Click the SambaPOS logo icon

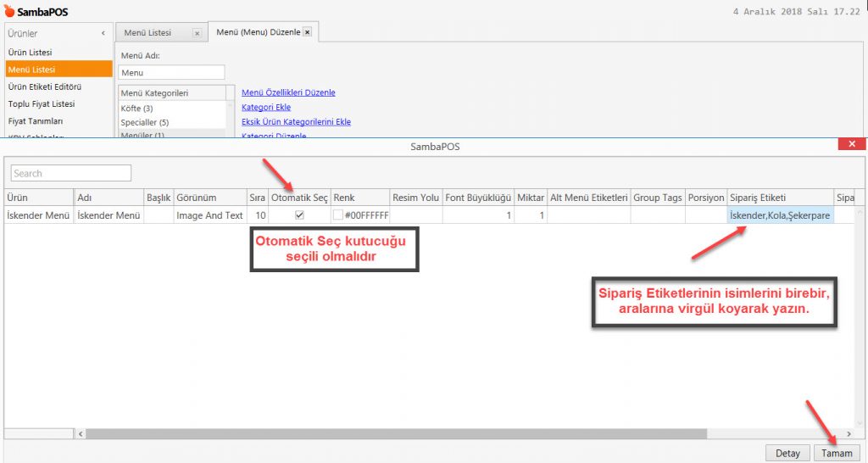[9, 11]
